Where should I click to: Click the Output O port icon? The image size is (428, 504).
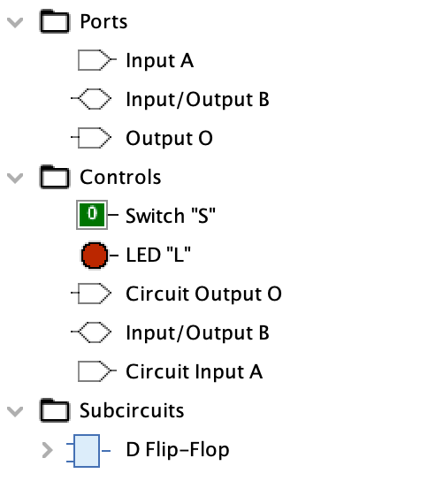pos(91,138)
